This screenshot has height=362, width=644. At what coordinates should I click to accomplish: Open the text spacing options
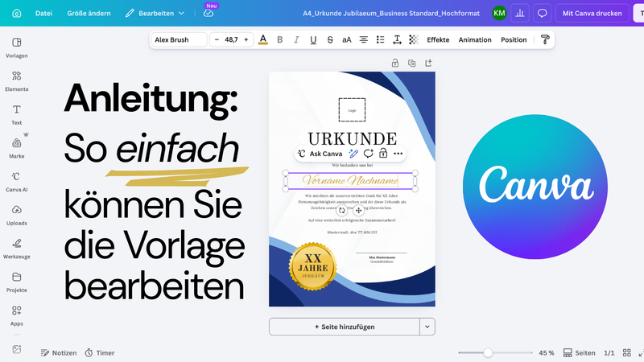pos(397,39)
